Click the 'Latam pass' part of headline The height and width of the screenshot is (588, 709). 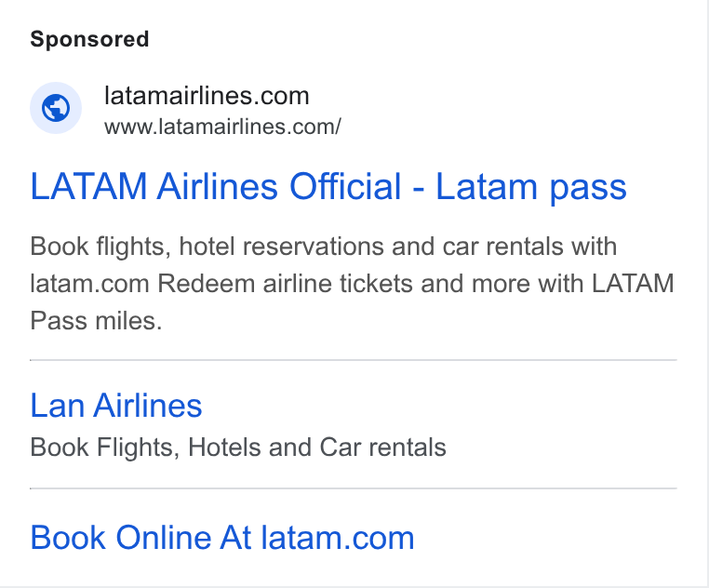coord(531,186)
